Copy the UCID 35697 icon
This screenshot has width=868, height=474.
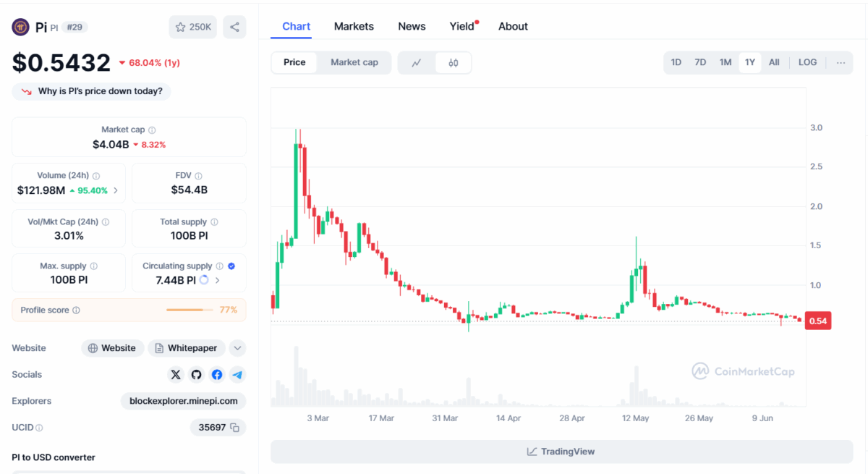234,428
